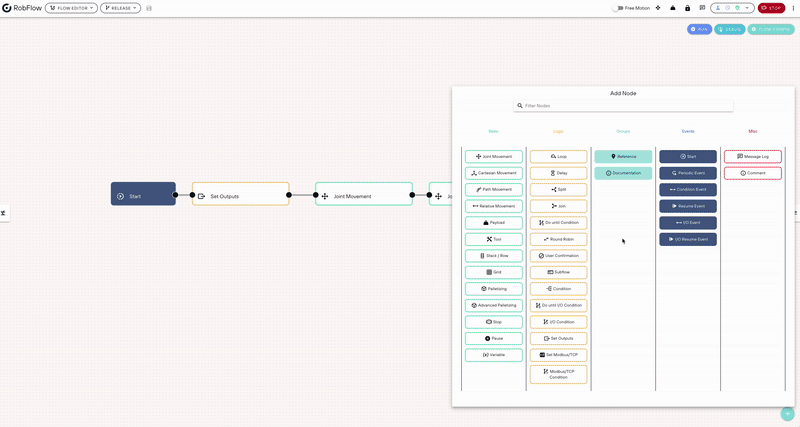
Task: Click the Debug button
Action: 730,29
